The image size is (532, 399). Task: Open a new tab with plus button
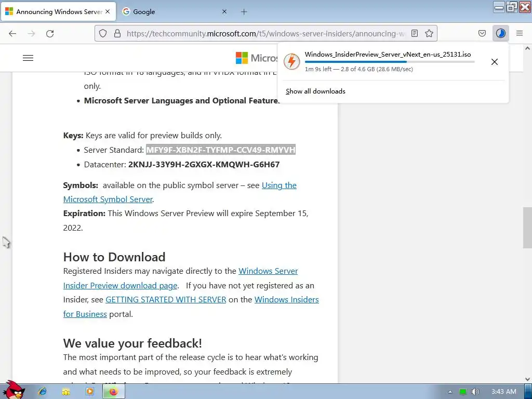(244, 12)
